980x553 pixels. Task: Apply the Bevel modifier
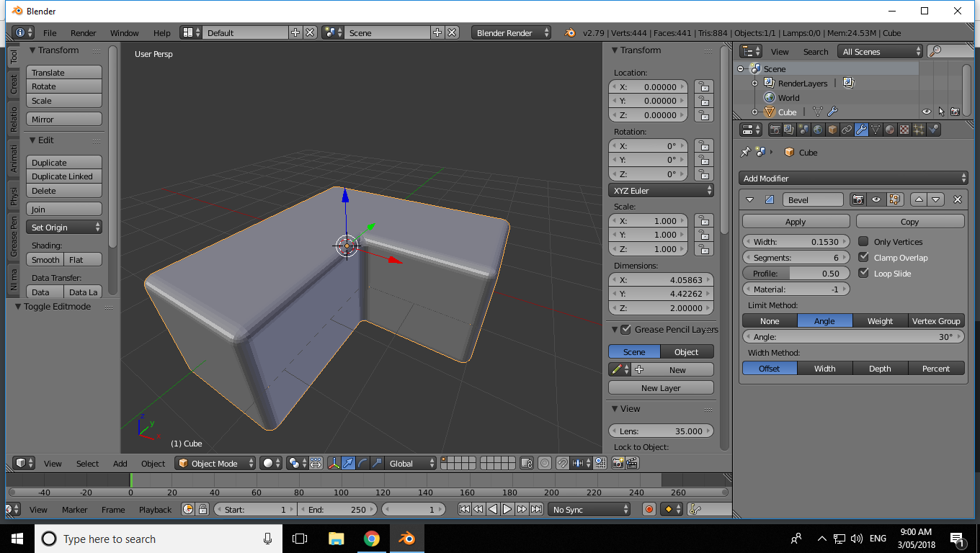[x=796, y=221]
